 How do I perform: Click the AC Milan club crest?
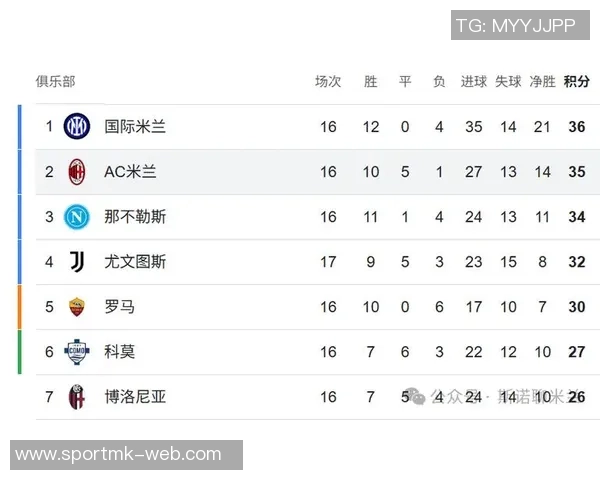(x=77, y=172)
